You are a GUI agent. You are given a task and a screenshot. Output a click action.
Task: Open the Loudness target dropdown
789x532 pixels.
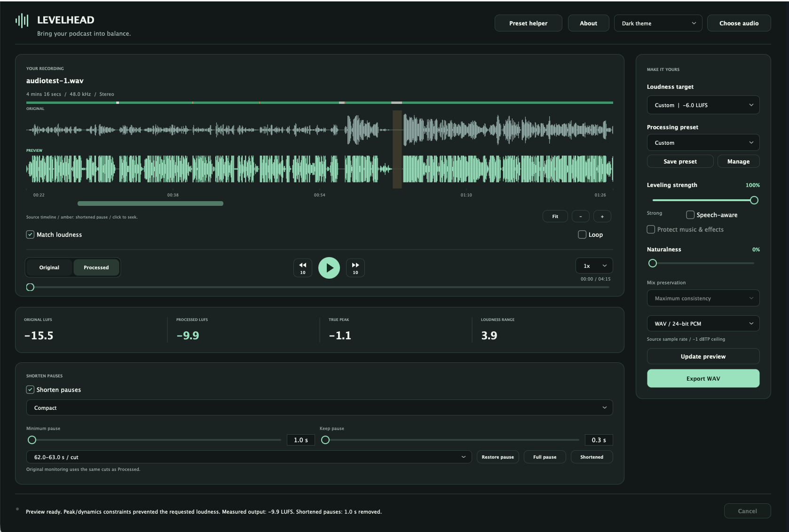click(x=703, y=105)
